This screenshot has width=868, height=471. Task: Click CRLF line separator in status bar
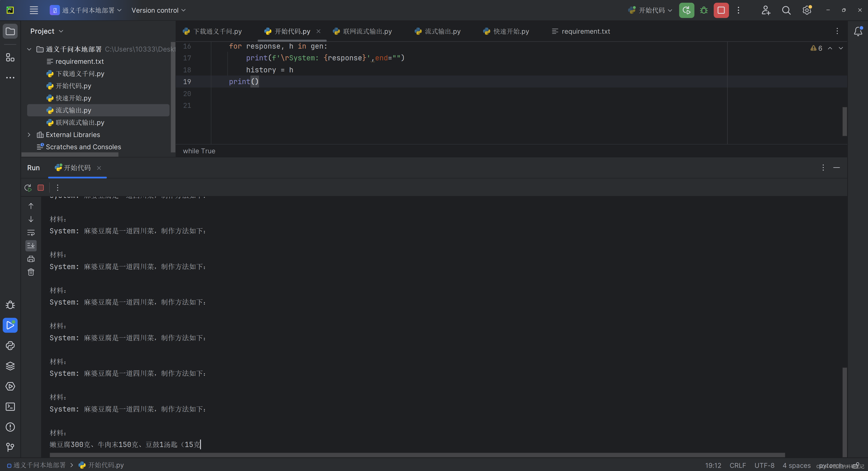(x=737, y=465)
